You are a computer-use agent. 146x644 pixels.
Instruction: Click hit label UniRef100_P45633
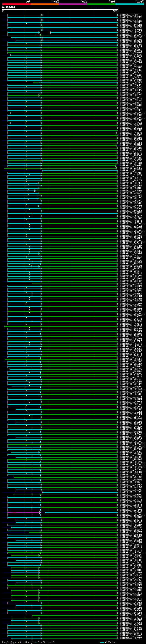click(x=131, y=133)
